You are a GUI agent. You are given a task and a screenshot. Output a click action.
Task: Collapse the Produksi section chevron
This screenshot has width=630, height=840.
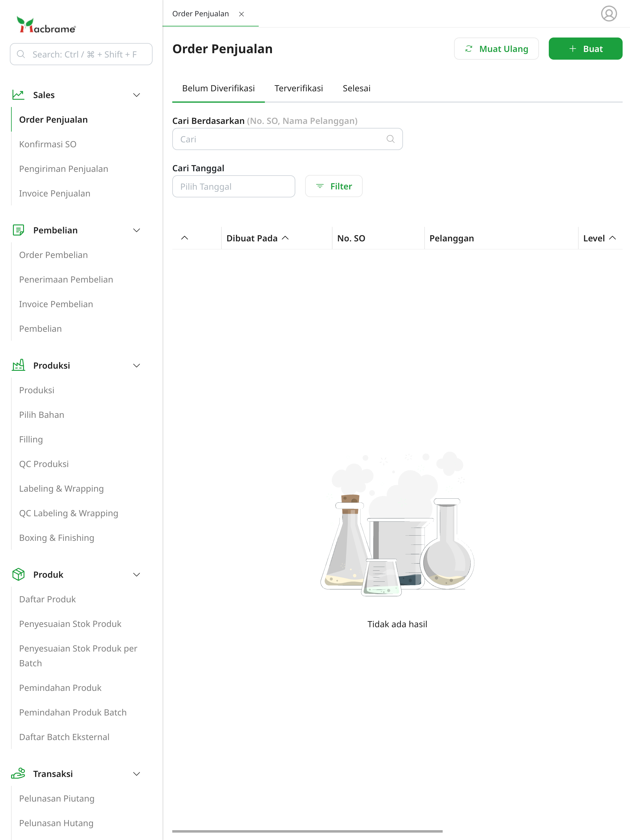pyautogui.click(x=136, y=365)
